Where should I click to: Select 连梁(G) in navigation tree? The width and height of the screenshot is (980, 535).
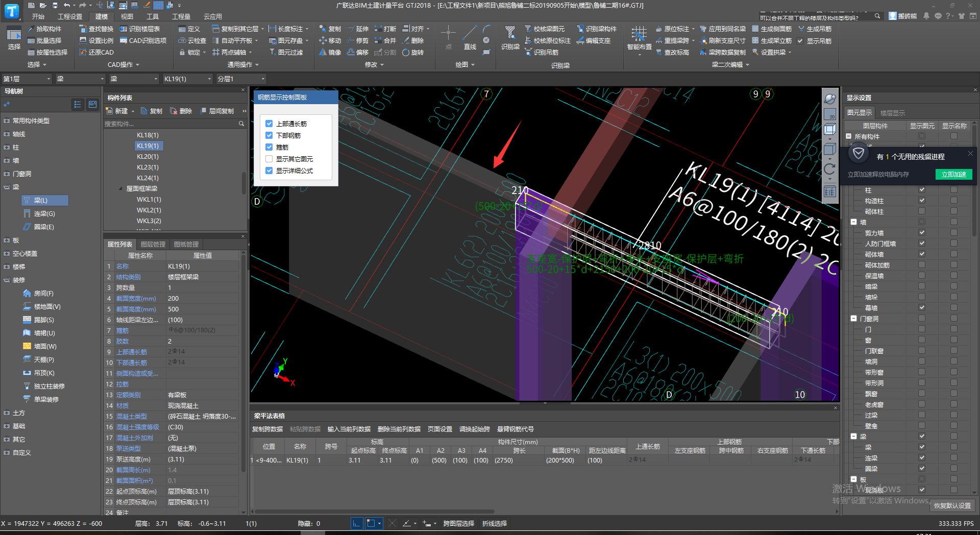point(44,214)
